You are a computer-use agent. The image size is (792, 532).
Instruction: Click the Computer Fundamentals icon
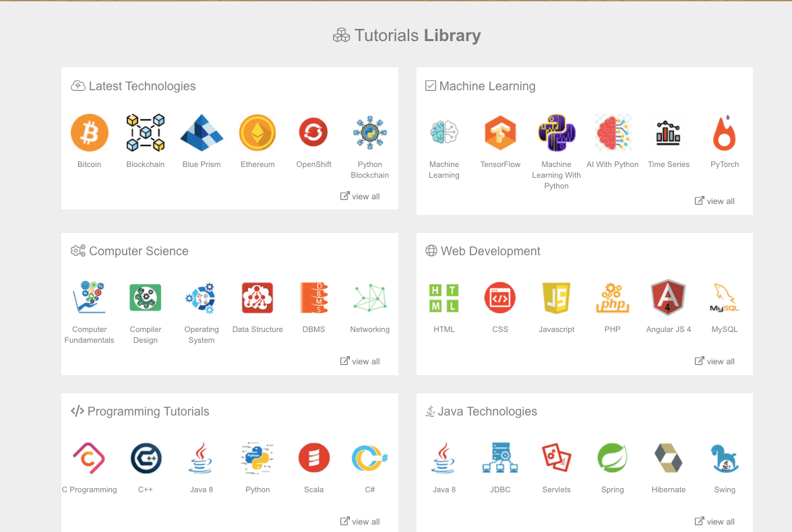pyautogui.click(x=90, y=297)
